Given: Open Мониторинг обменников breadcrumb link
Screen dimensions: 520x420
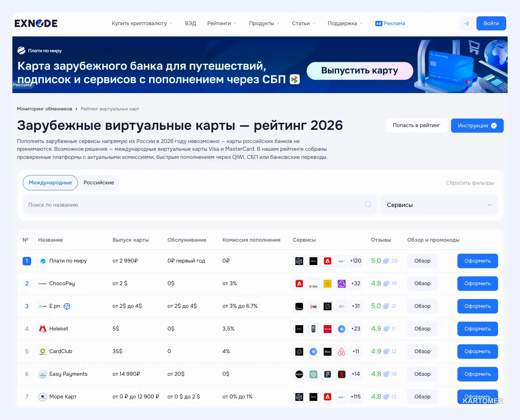Looking at the screenshot, I should (x=45, y=109).
